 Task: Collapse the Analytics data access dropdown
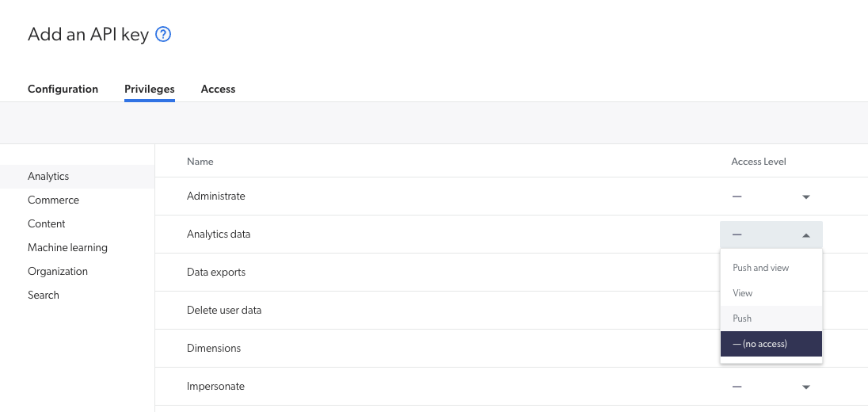tap(771, 235)
